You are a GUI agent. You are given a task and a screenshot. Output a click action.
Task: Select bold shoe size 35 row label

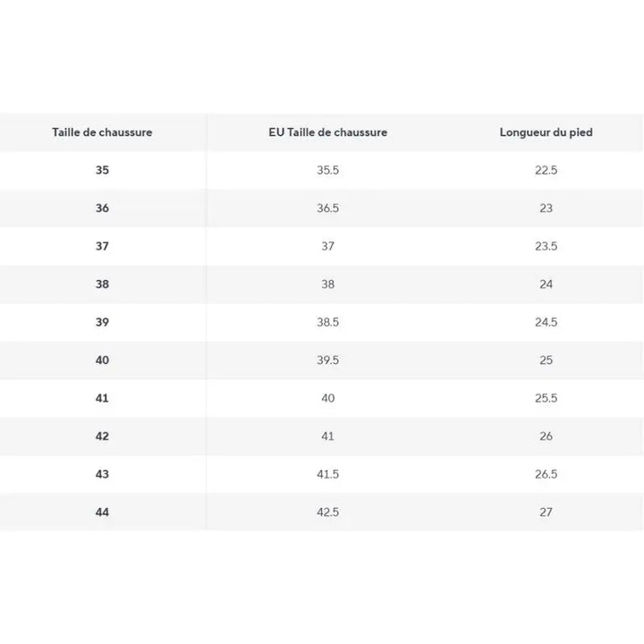point(102,170)
